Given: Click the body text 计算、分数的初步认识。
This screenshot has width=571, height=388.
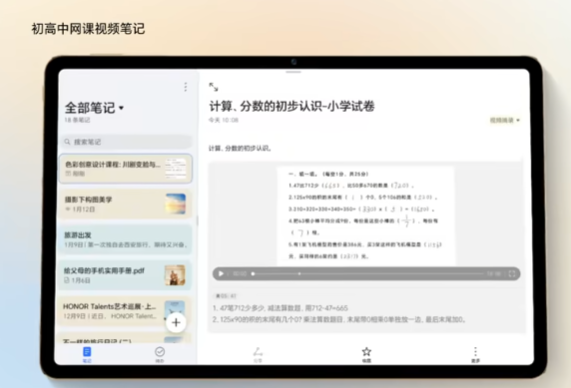Looking at the screenshot, I should pyautogui.click(x=240, y=148).
